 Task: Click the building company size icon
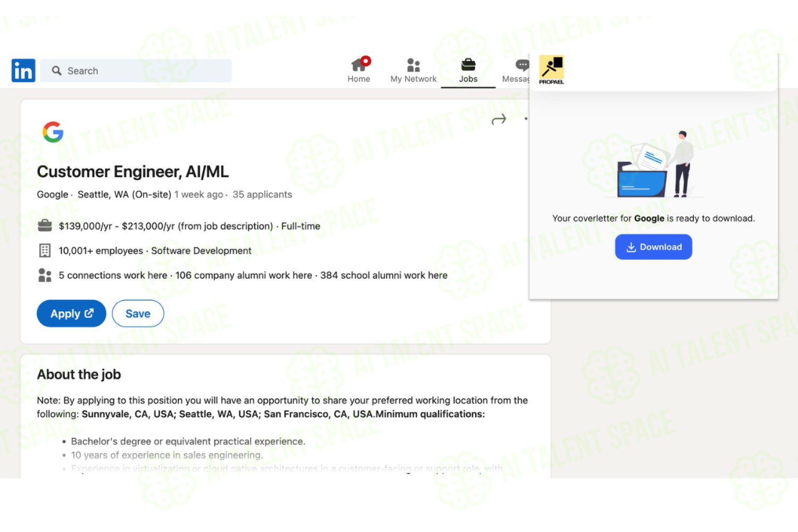[45, 251]
